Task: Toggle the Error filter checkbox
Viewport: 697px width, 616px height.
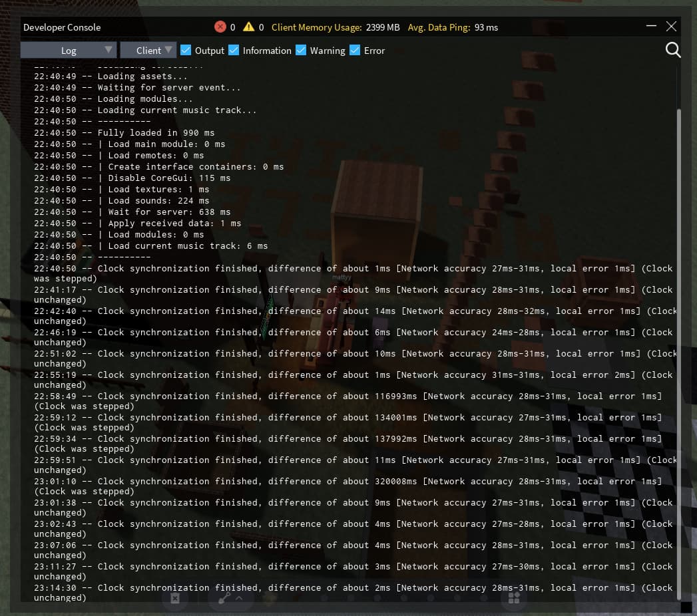Action: click(355, 50)
